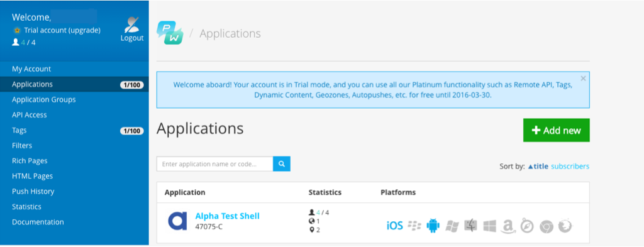Click the 4 / 4 subscribers statistic in row
This screenshot has height=247, width=644.
(x=319, y=212)
